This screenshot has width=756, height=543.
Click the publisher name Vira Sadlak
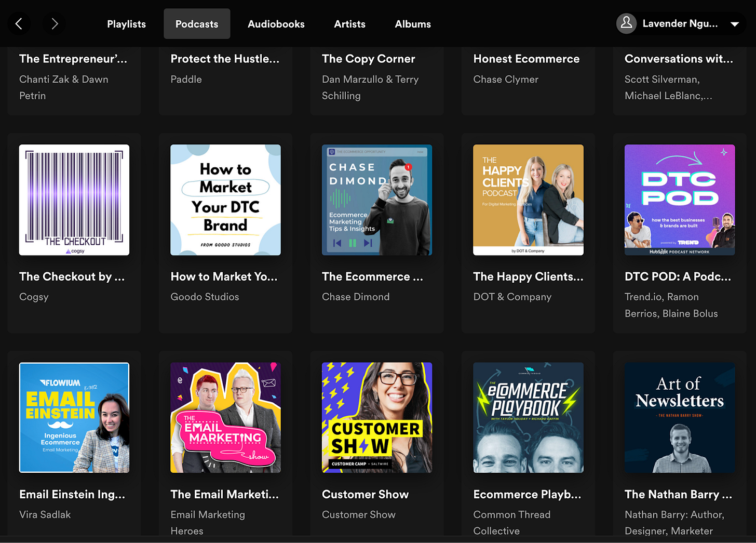point(45,514)
